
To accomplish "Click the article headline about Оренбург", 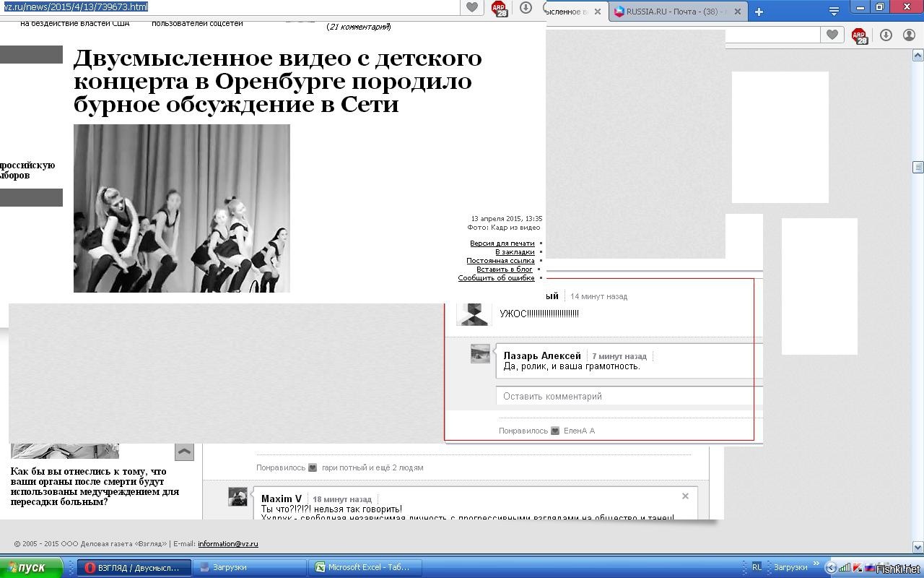I will [x=278, y=81].
